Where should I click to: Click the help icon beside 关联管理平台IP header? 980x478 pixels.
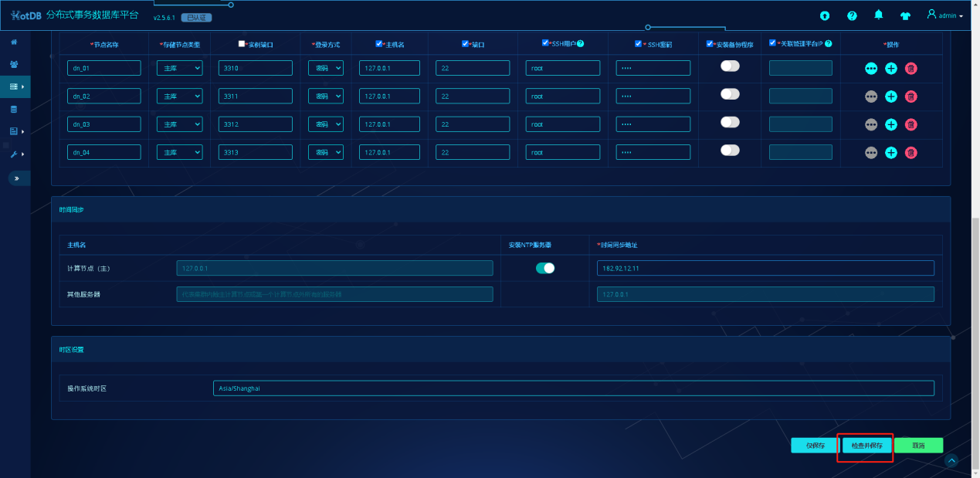[829, 43]
